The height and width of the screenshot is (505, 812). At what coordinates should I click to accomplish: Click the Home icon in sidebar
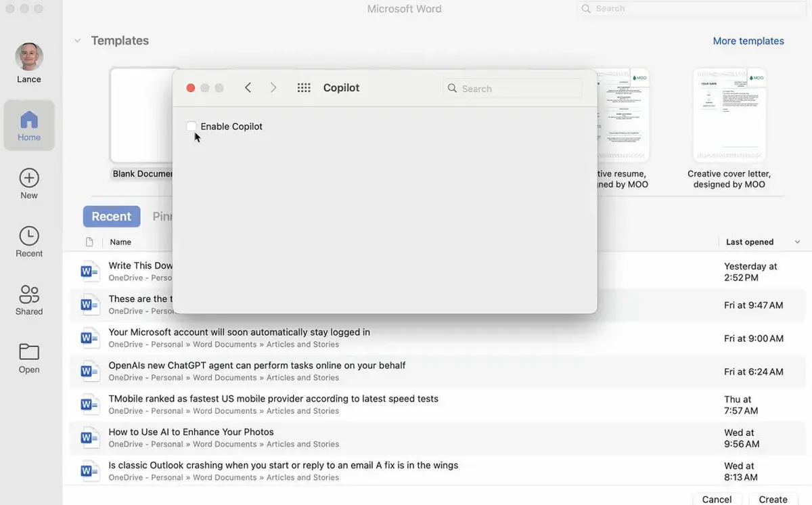coord(29,120)
